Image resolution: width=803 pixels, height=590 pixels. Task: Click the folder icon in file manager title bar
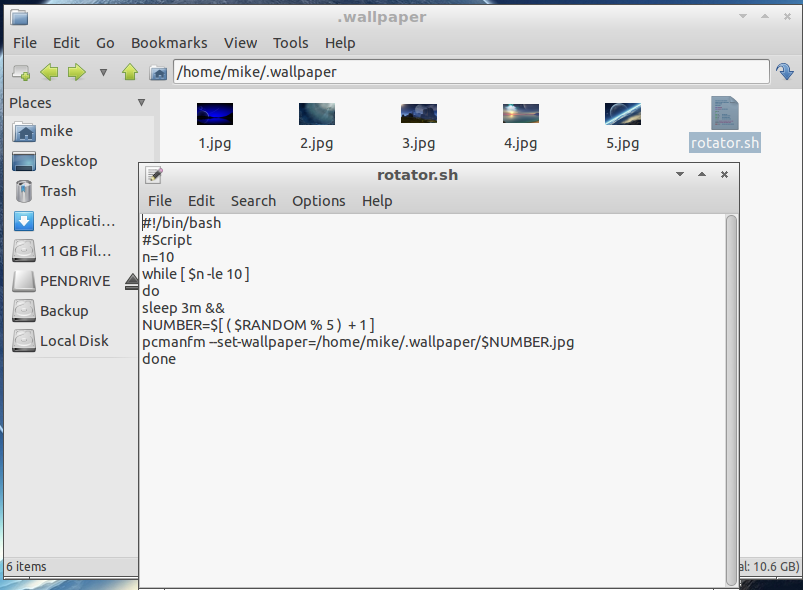(19, 17)
